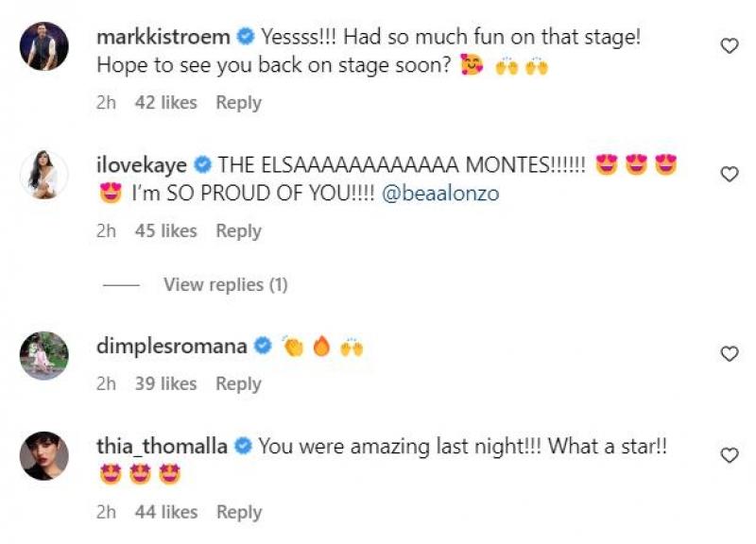
Task: View thia_thomalla's profile photo
Action: click(44, 456)
